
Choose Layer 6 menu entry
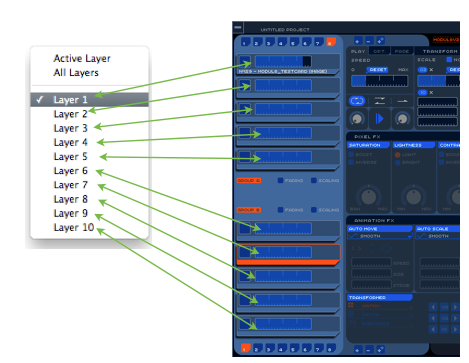tap(89, 171)
